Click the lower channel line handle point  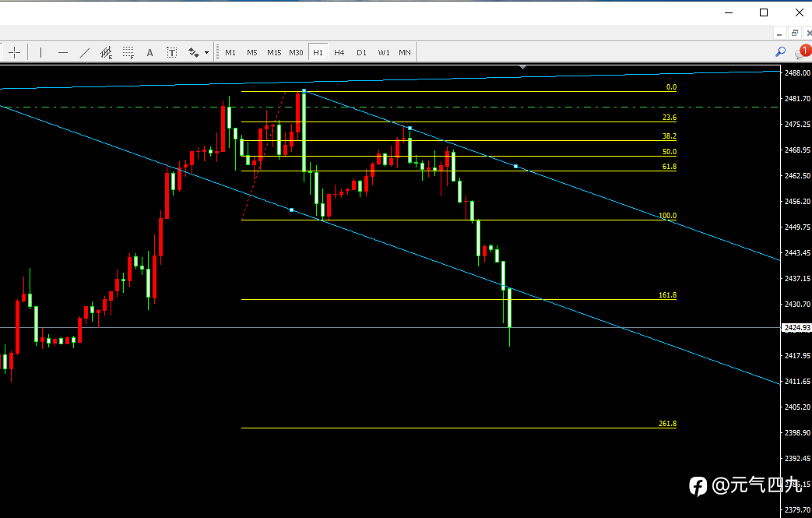coord(291,210)
